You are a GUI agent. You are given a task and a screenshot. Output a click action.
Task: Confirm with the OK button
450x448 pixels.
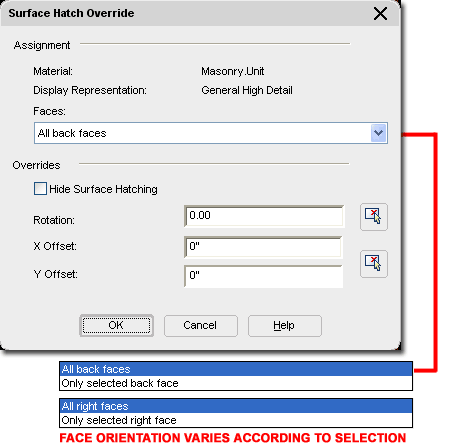116,325
